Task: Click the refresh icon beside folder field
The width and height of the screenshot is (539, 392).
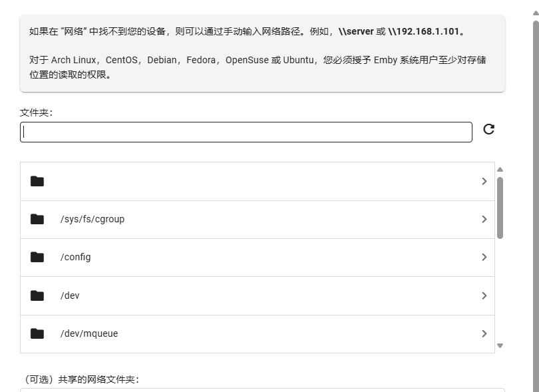Action: coord(489,129)
